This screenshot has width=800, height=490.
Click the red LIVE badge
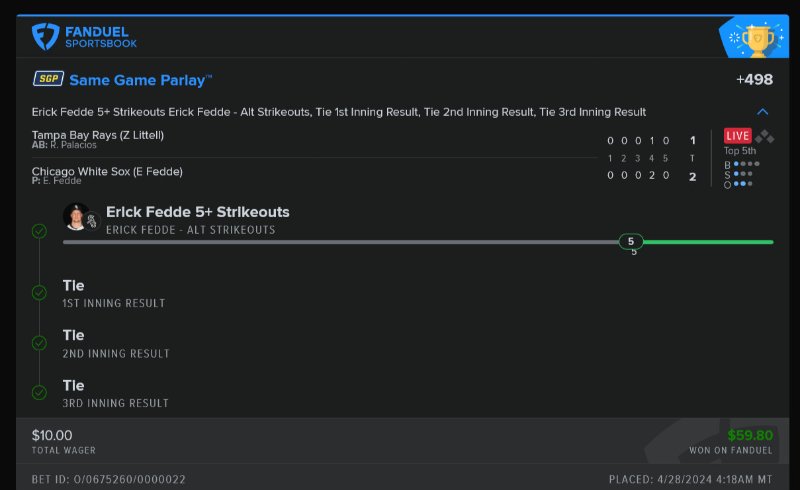click(737, 136)
